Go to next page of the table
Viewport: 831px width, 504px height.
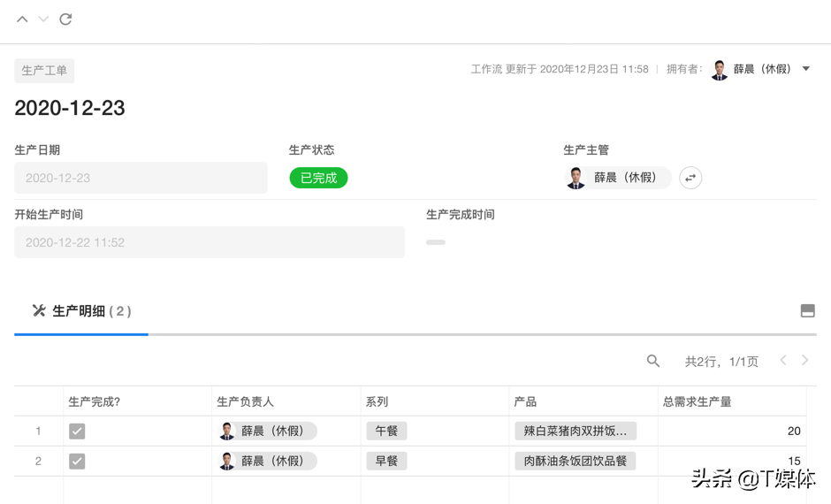pyautogui.click(x=804, y=361)
